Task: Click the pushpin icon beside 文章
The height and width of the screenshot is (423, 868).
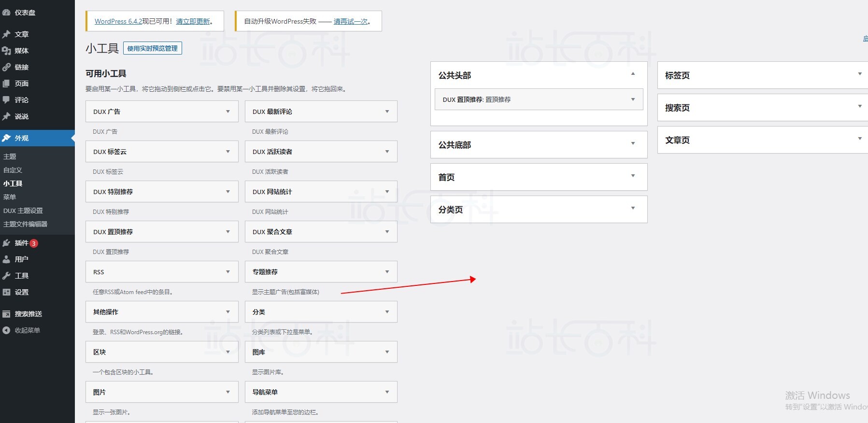Action: [6, 34]
